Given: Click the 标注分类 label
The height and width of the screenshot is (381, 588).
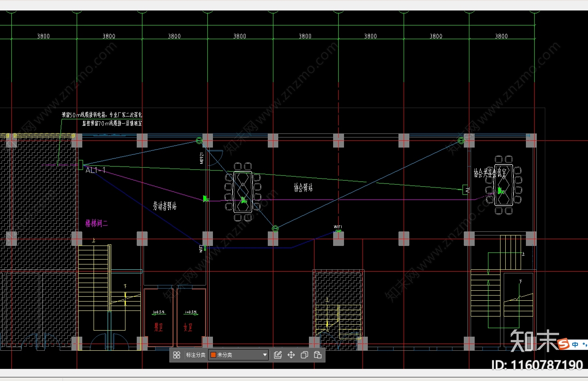Looking at the screenshot, I should [x=196, y=355].
